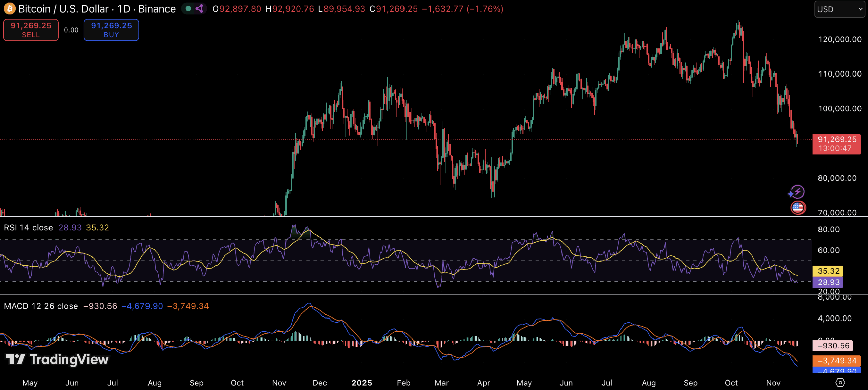This screenshot has height=390, width=868.
Task: Click the red current price label with countdown
Action: pos(836,144)
